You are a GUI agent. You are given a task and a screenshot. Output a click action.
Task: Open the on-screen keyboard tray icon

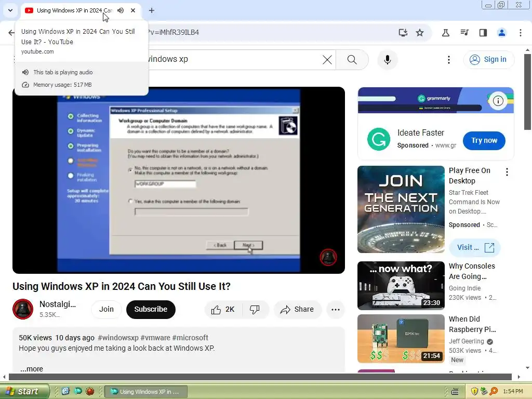point(455,392)
